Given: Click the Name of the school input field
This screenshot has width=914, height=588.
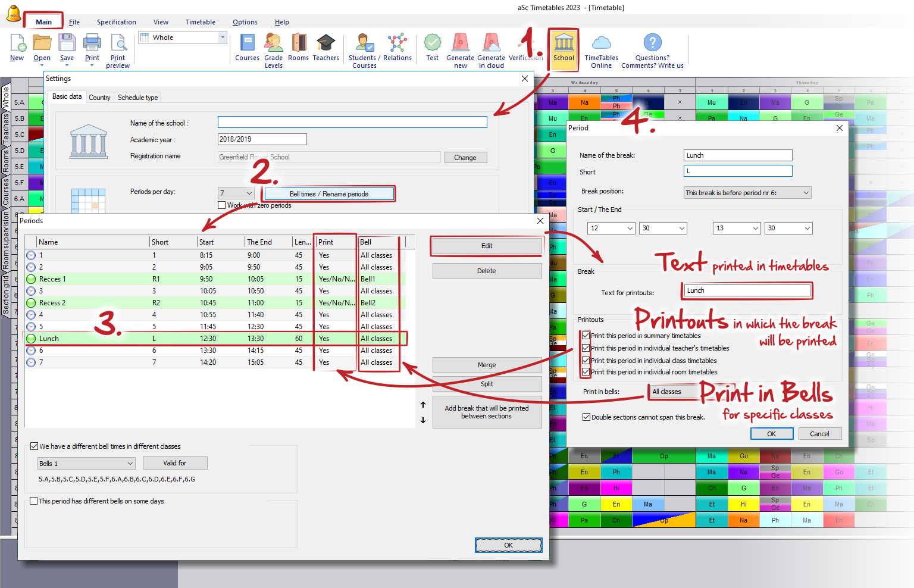Looking at the screenshot, I should 352,122.
